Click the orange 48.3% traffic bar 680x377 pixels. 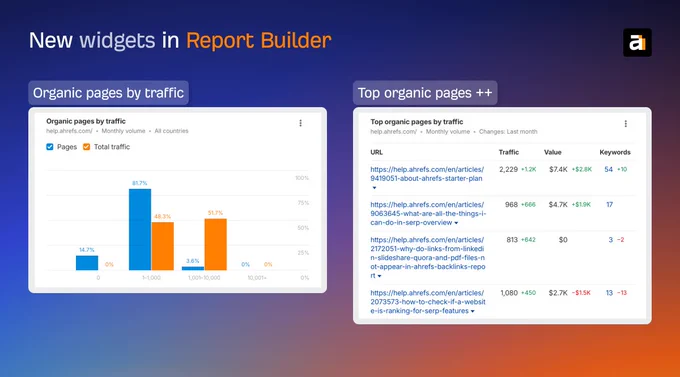163,246
